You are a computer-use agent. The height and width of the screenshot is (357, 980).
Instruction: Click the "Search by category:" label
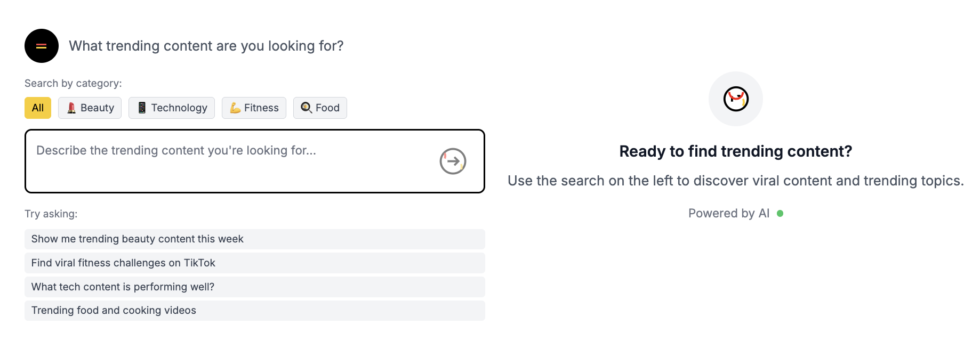[73, 84]
